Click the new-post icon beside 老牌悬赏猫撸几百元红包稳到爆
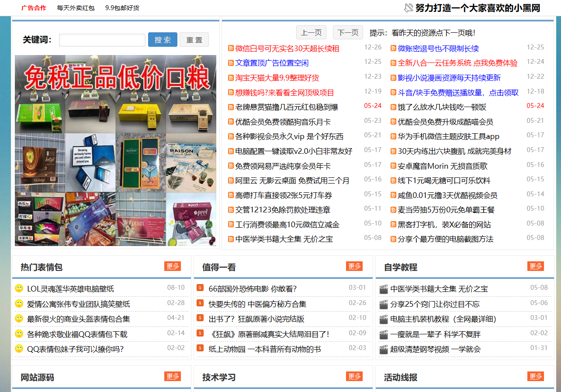Viewport: 561px width, 392px height. (x=231, y=107)
